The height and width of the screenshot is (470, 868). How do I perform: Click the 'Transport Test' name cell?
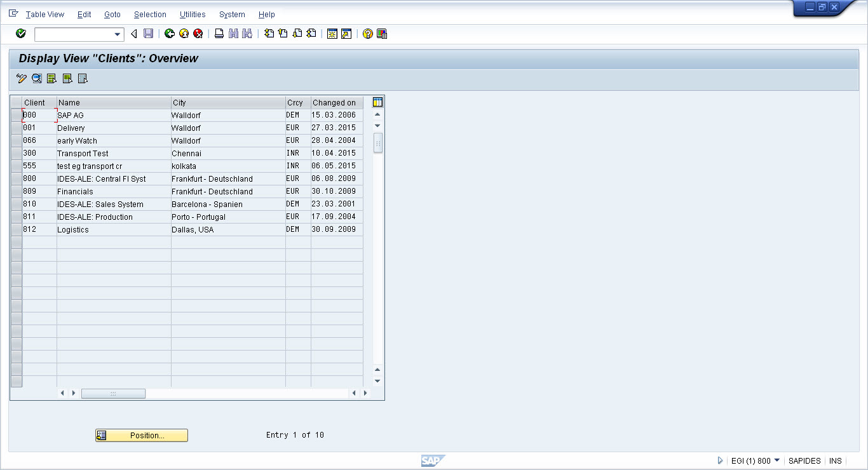(114, 153)
